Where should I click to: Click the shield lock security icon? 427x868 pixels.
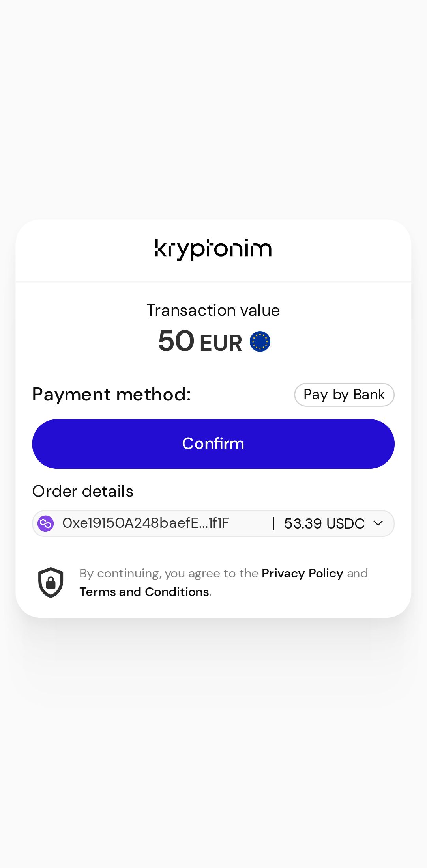51,582
